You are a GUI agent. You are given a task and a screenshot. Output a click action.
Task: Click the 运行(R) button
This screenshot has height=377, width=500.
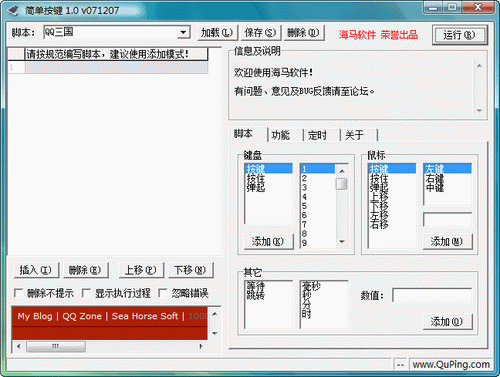click(459, 35)
